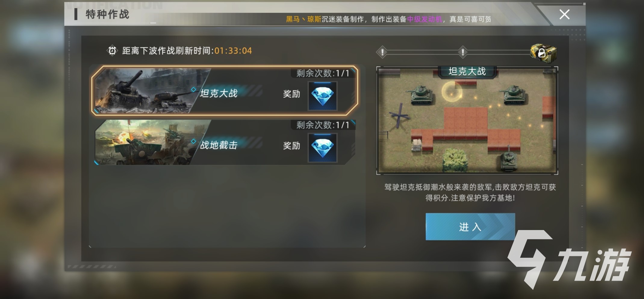Image resolution: width=644 pixels, height=299 pixels.
Task: Tap the diamond reward icon for 坦克大战
Action: 322,96
